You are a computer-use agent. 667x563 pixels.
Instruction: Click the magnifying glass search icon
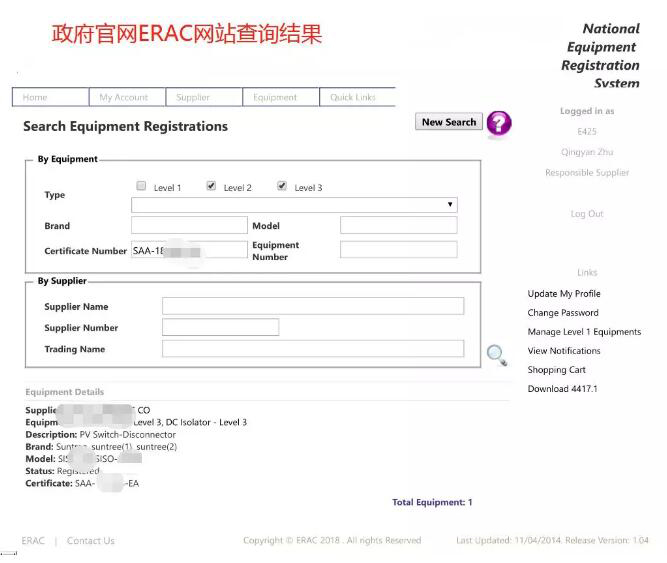click(497, 355)
